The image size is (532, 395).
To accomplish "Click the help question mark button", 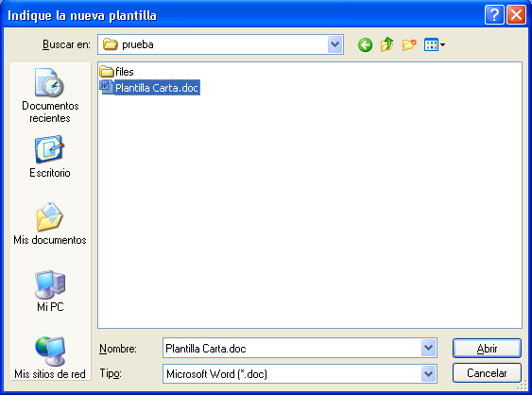I will click(494, 15).
